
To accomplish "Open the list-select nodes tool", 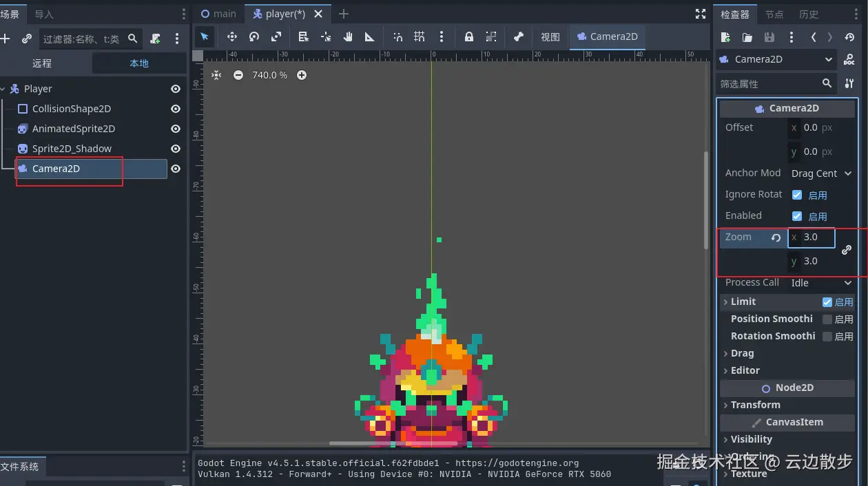I will click(304, 36).
